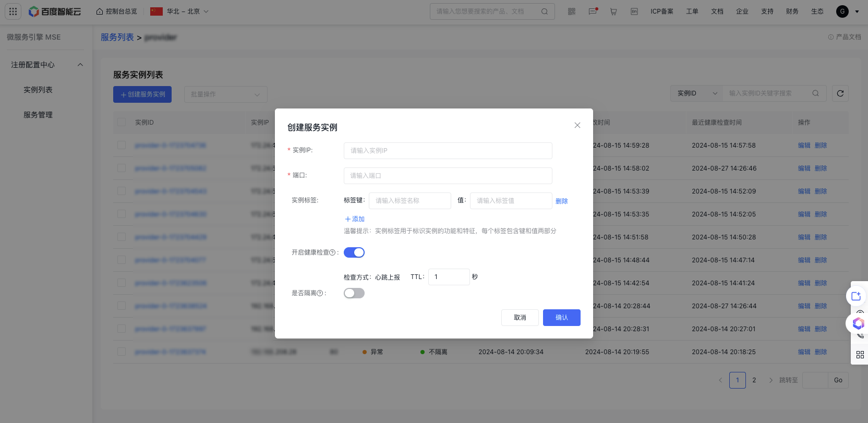Focus the tag 值 input
The image size is (868, 423).
tap(511, 201)
